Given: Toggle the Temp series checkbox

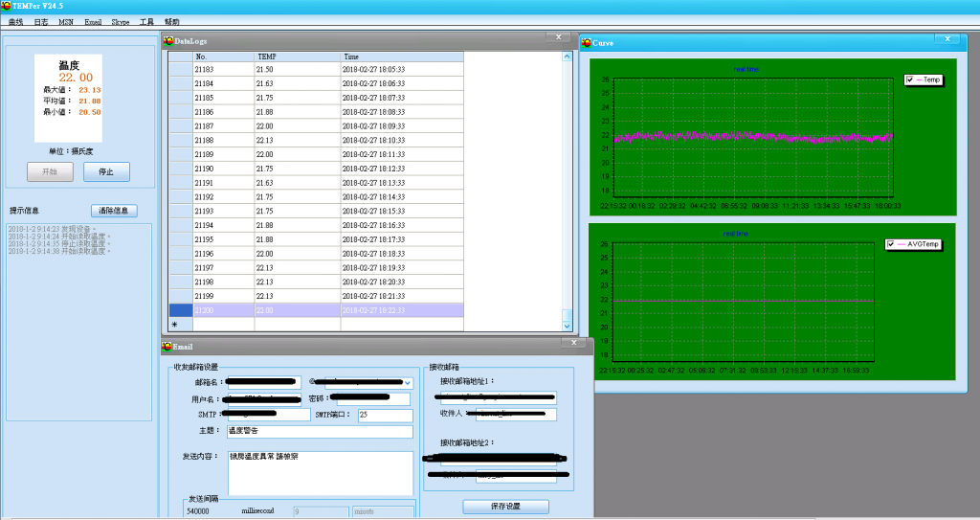Looking at the screenshot, I should pos(910,79).
